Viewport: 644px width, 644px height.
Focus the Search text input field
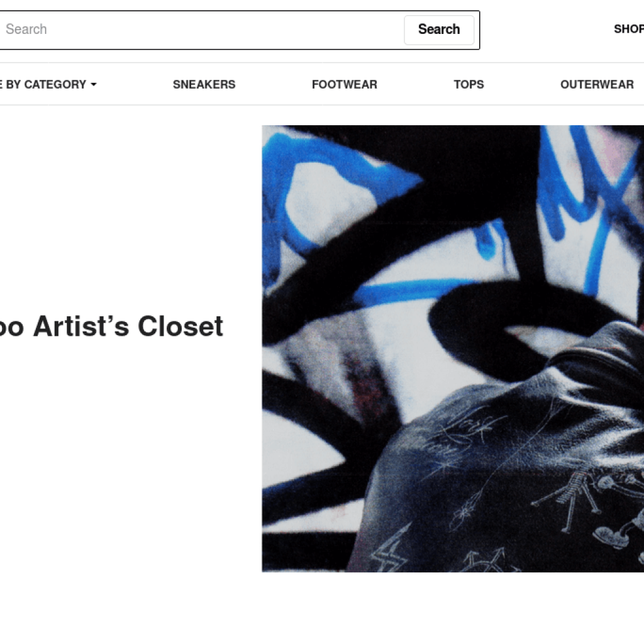point(201,30)
